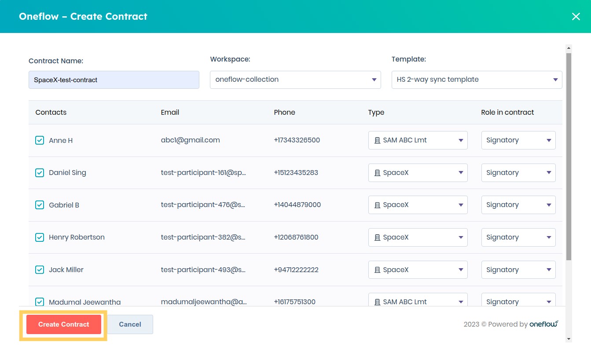Toggle Jack Miller's selection checkbox
The image size is (591, 364).
[40, 269]
